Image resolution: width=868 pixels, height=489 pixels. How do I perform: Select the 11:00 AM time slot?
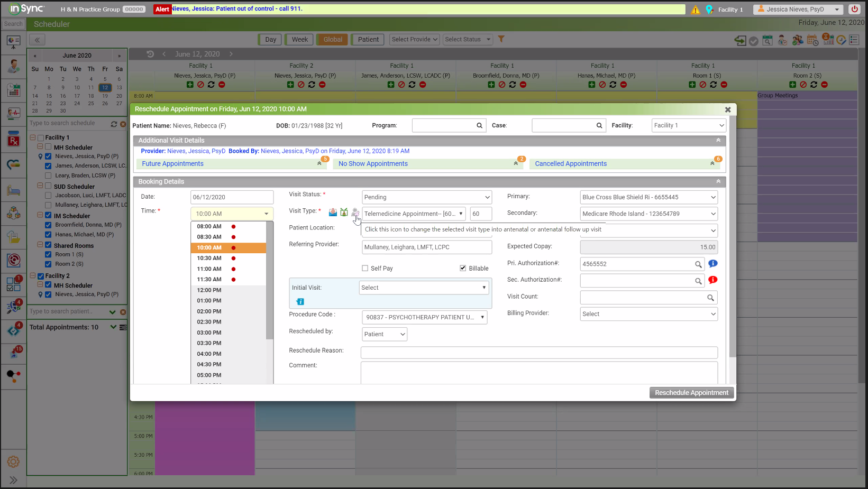(209, 269)
